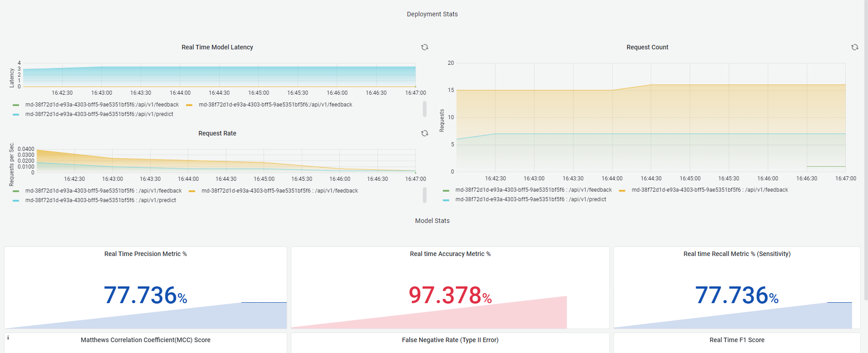Click the Real Time Model Latency title
The height and width of the screenshot is (353, 868).
[217, 47]
